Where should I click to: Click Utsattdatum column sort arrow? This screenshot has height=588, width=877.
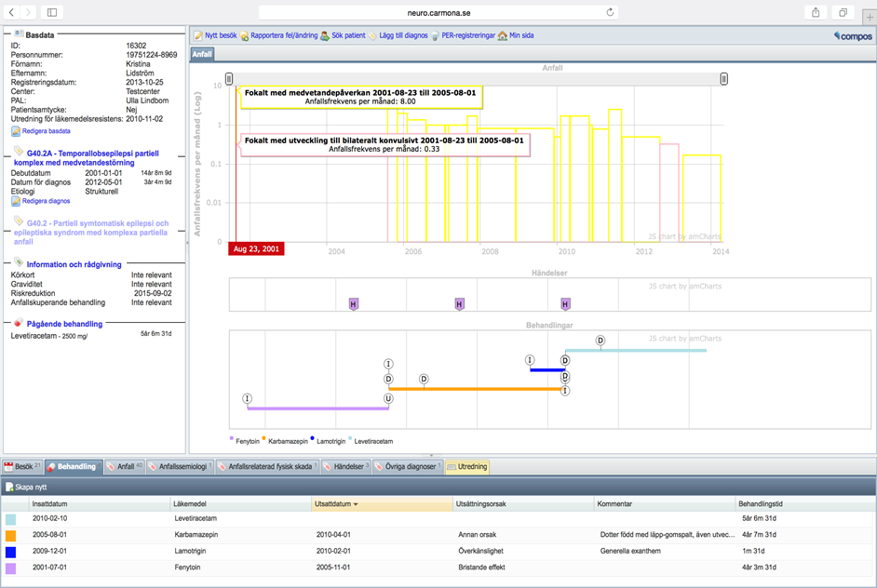tap(356, 504)
